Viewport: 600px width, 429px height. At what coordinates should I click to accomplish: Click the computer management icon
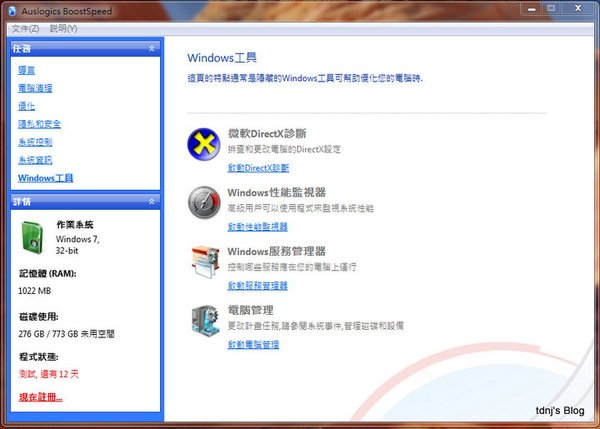coord(205,321)
